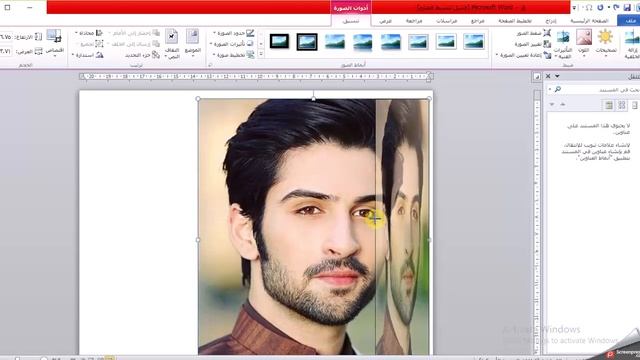Switch to the Mailings ribbon tab
The width and height of the screenshot is (640, 360).
(447, 21)
